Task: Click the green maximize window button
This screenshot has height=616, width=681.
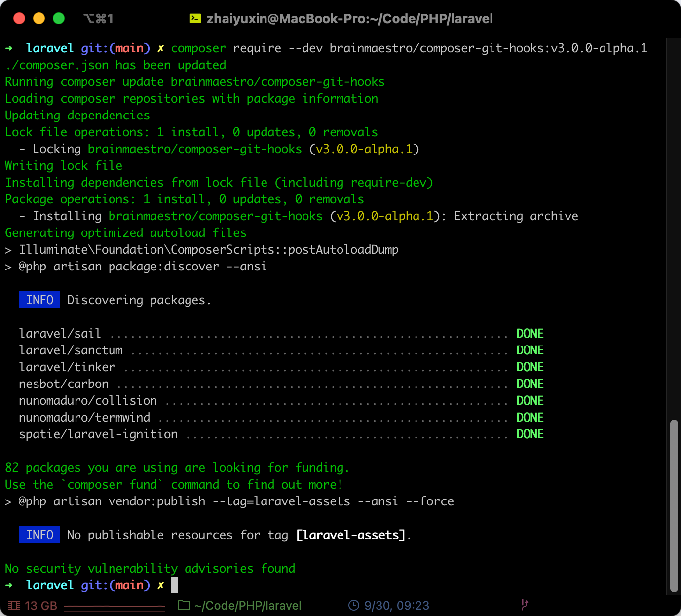Action: tap(59, 19)
